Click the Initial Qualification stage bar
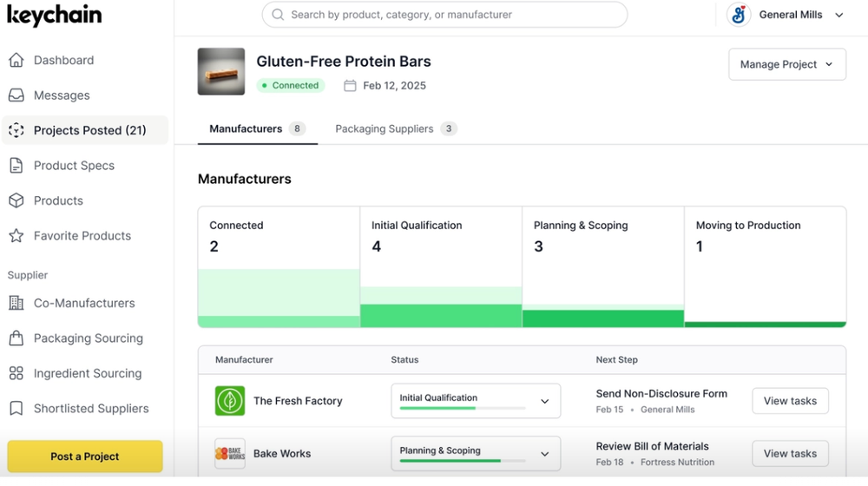The image size is (868, 486). pos(441,306)
